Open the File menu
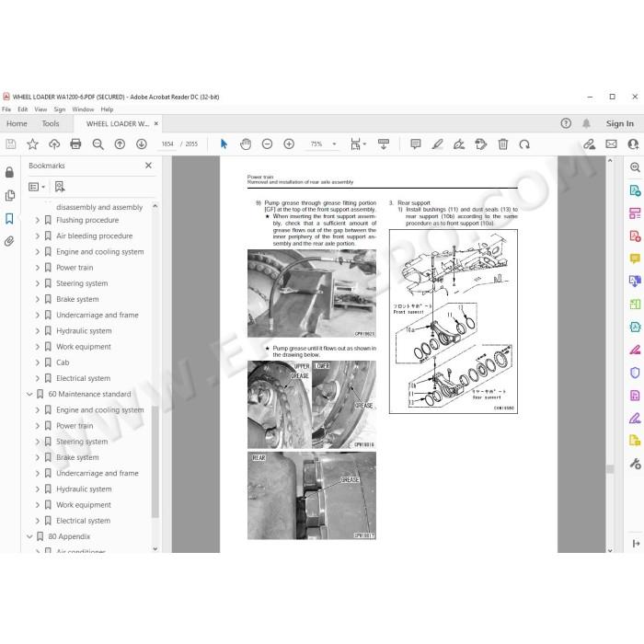Screen dimensions: 644x644 (x=6, y=109)
